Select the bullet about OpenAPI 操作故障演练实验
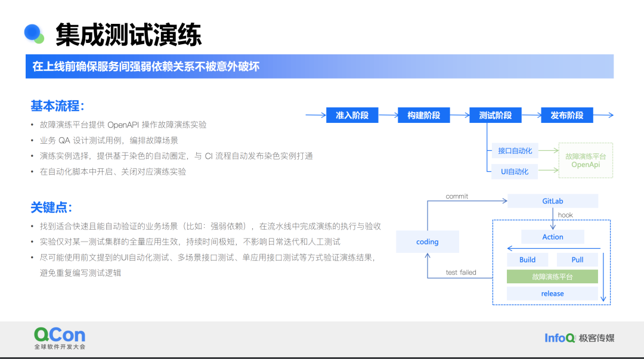The image size is (644, 359). pyautogui.click(x=123, y=125)
